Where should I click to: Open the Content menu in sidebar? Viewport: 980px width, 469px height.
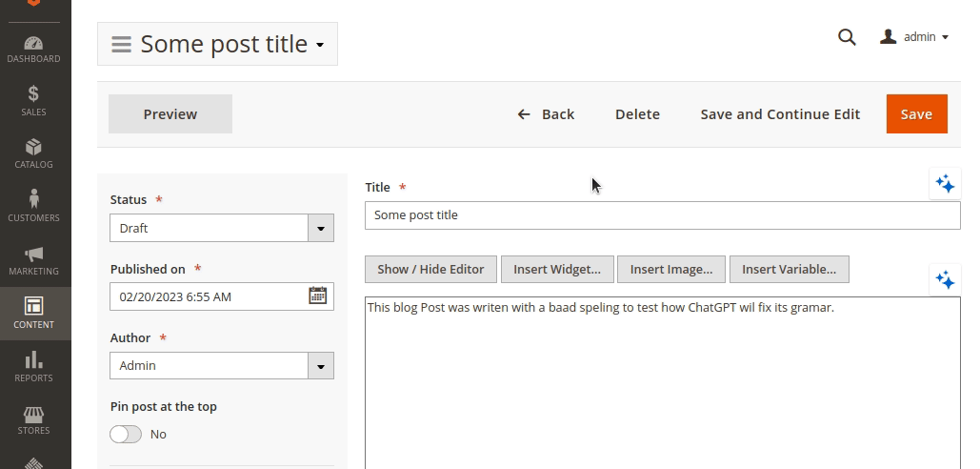(34, 313)
